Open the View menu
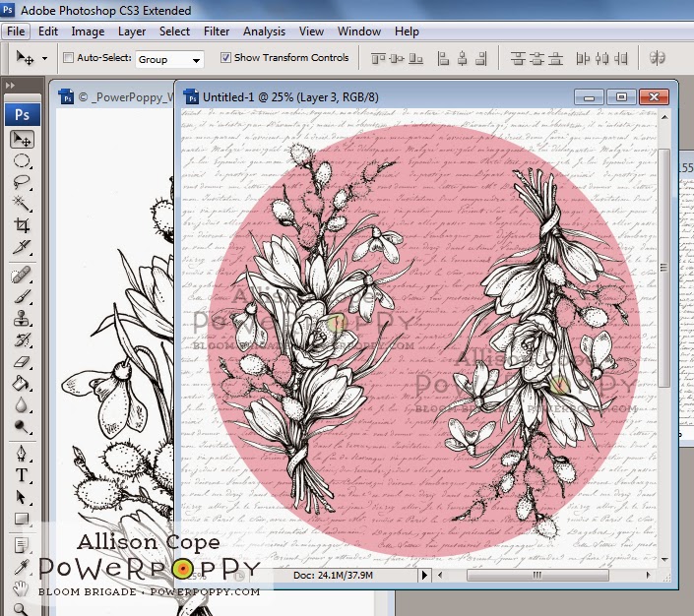Screen dimensions: 694x616 click(x=311, y=31)
